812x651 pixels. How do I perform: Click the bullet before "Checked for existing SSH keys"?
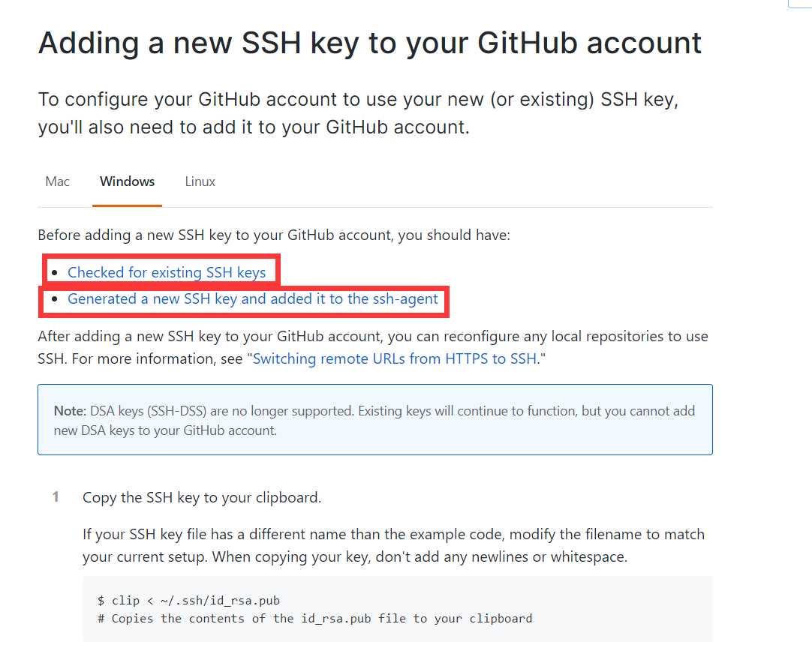click(x=54, y=272)
